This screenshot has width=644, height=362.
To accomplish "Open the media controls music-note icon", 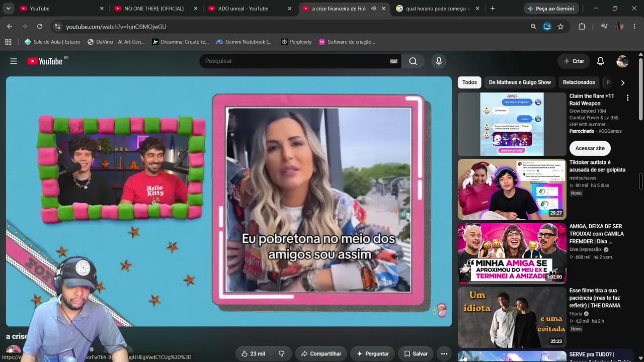I will pyautogui.click(x=604, y=27).
